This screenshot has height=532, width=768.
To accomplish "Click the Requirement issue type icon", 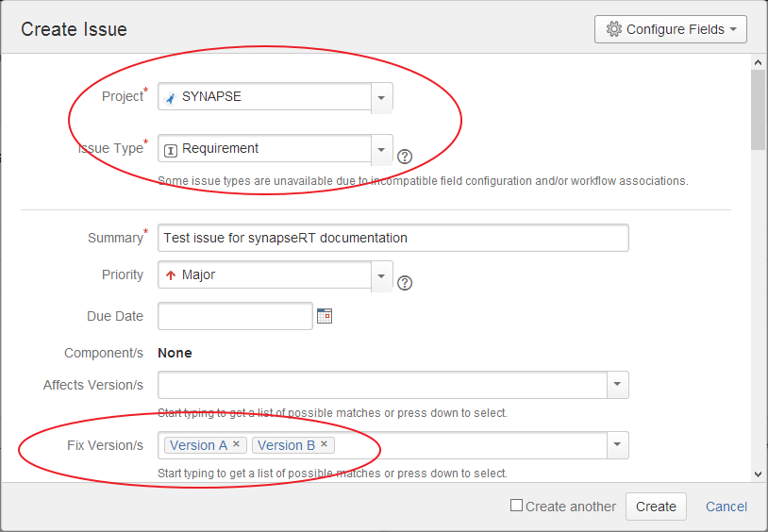I will [171, 149].
